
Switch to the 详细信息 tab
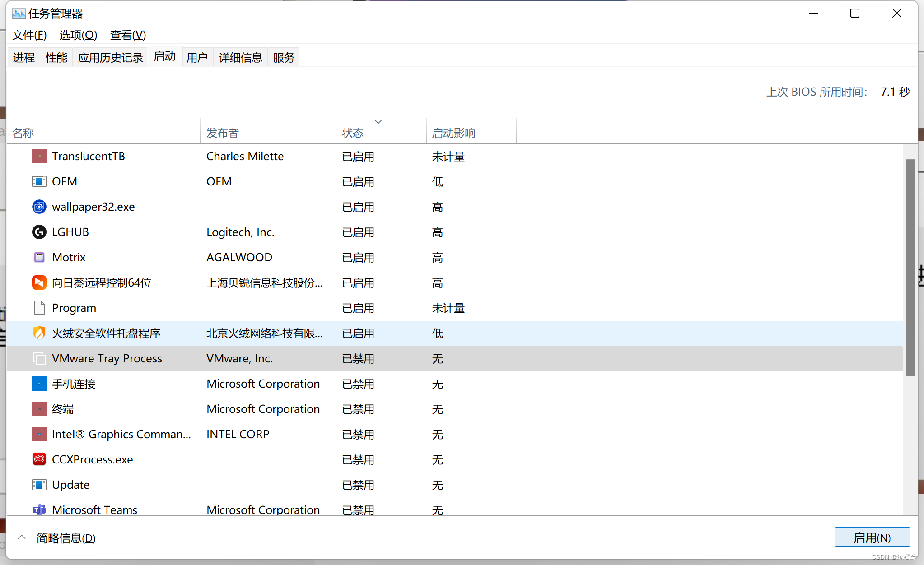tap(241, 57)
